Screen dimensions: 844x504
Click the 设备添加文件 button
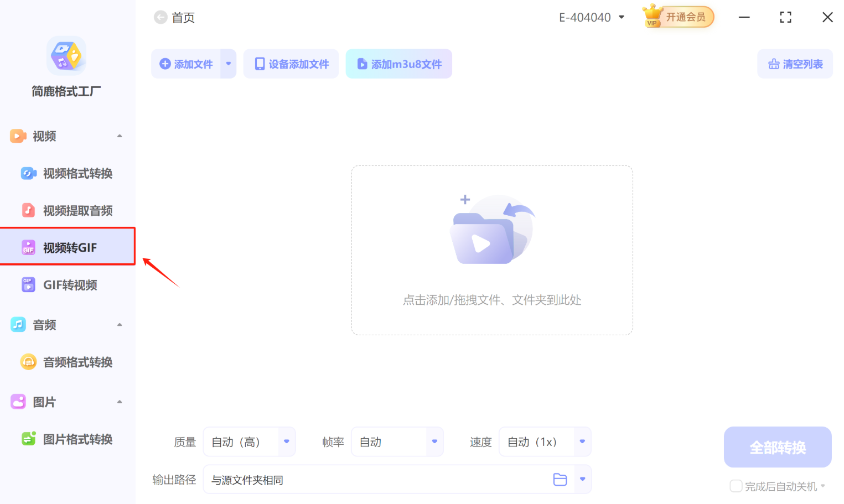point(291,64)
